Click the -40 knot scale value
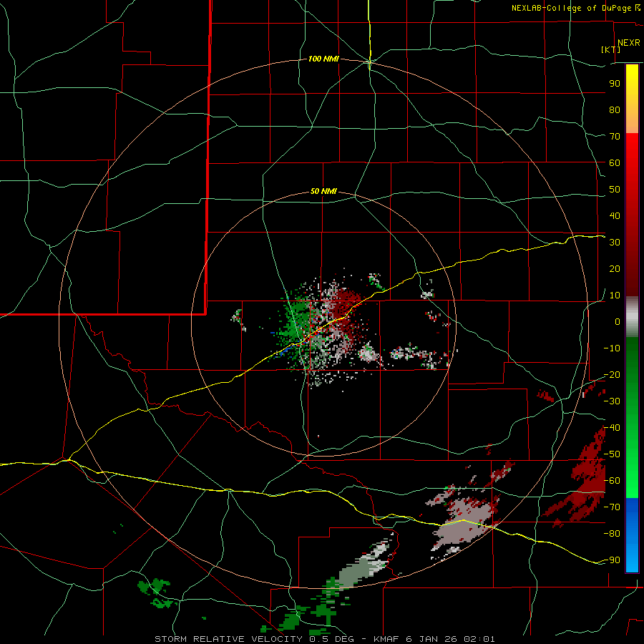Image resolution: width=644 pixels, height=644 pixels. 613,428
